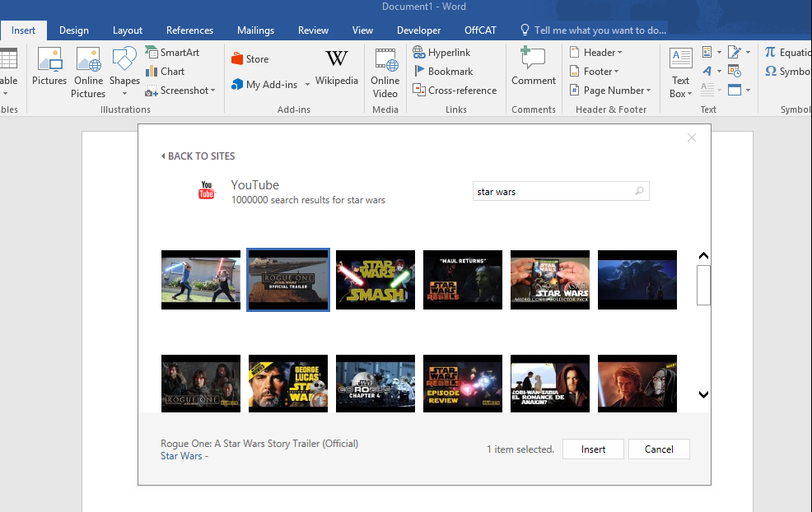Screen dimensions: 812x512
Task: Click the Tell me what you want box
Action: 594,30
